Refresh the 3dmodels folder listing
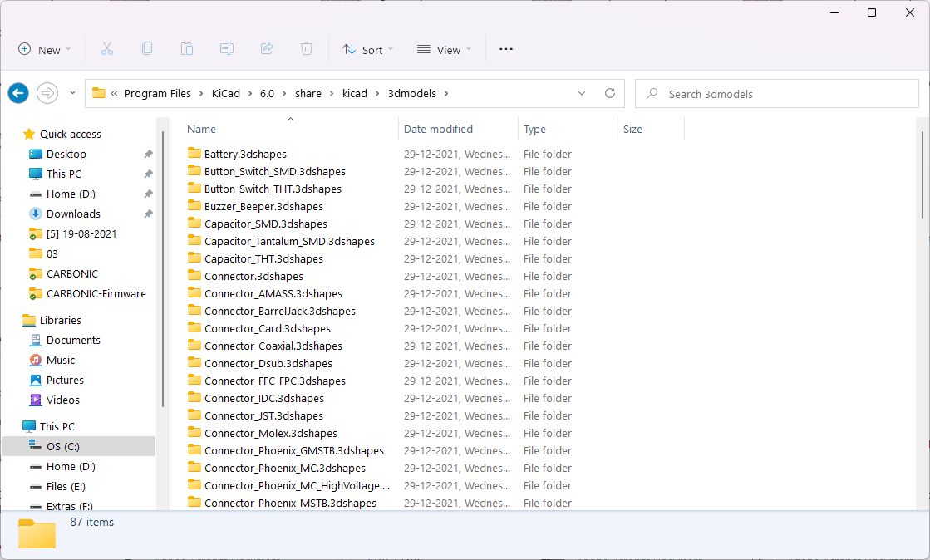 (x=610, y=93)
